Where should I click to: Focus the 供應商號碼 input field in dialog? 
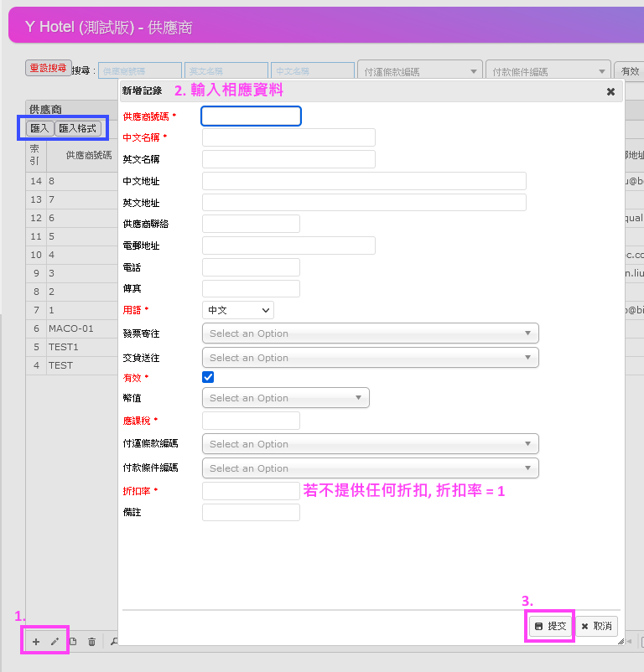pos(252,116)
